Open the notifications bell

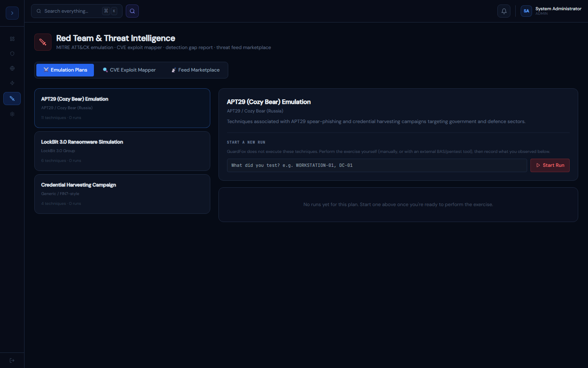504,11
